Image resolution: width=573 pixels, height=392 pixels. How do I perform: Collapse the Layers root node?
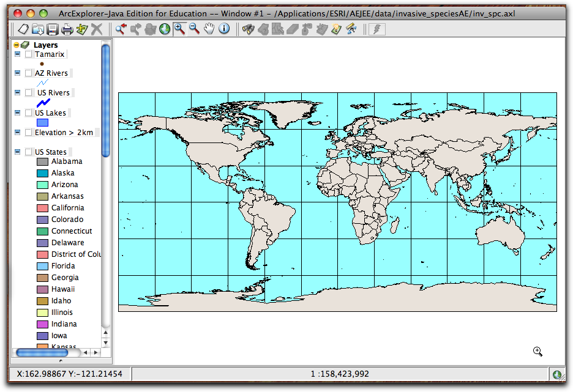click(x=17, y=45)
